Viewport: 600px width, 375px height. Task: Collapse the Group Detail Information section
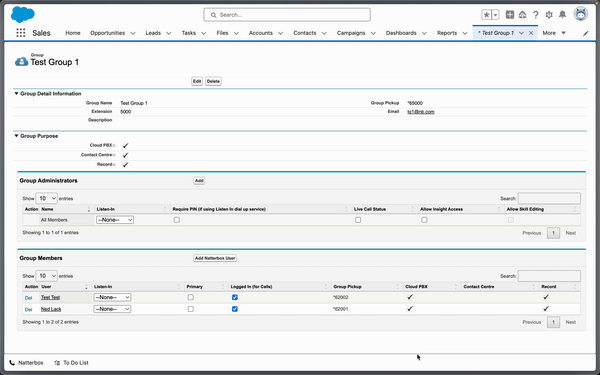coord(16,93)
